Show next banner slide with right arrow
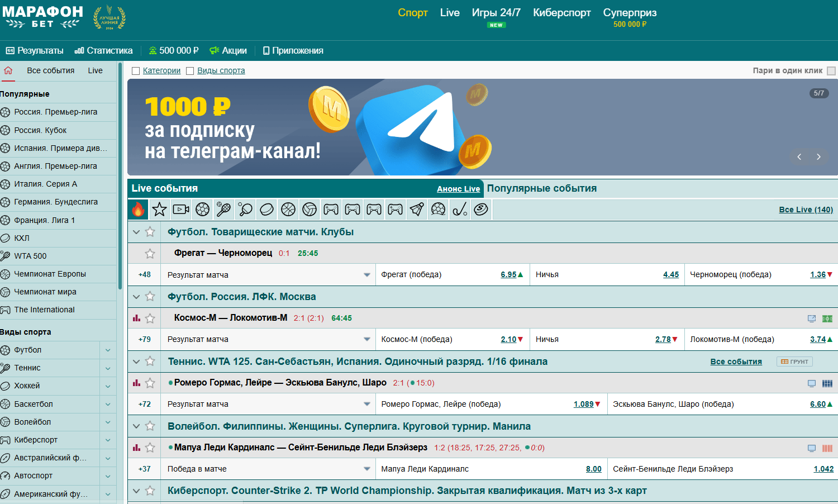The image size is (838, 504). 818,156
